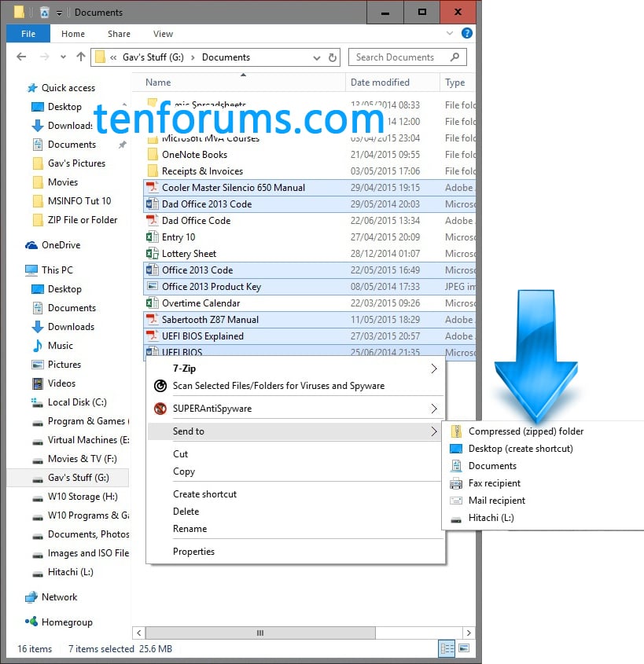644x664 pixels.
Task: Click the Back navigation button
Action: click(21, 57)
